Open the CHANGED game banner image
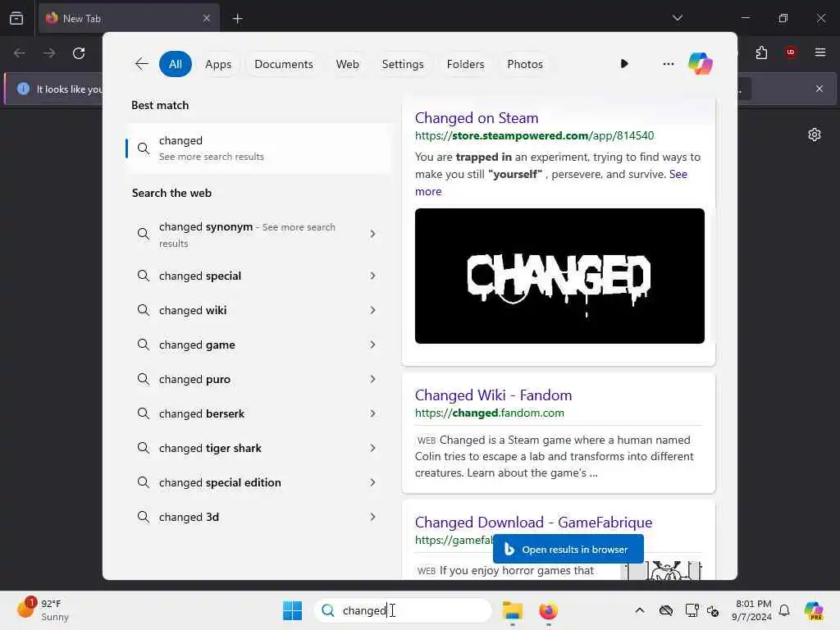840x630 pixels. tap(559, 276)
